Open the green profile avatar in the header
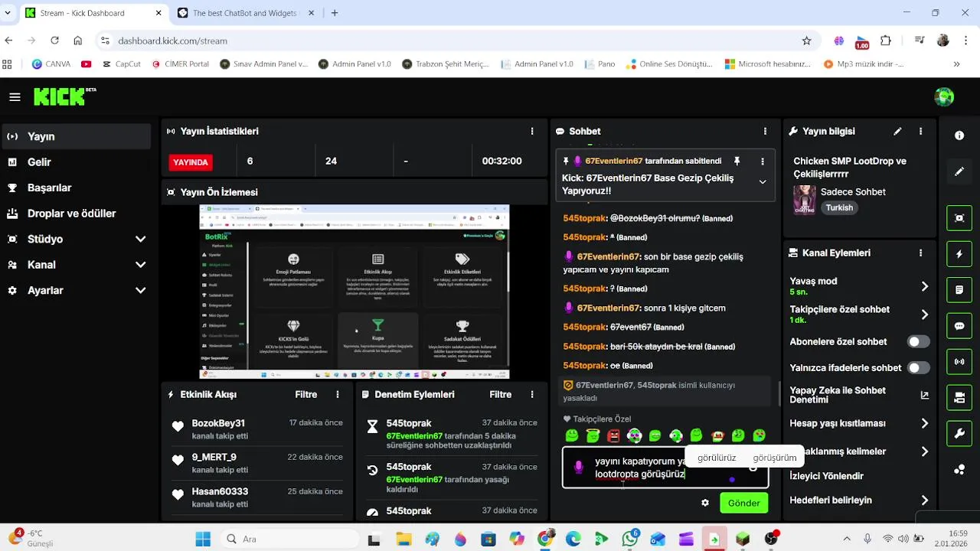Viewport: 980px width, 551px height. (944, 96)
